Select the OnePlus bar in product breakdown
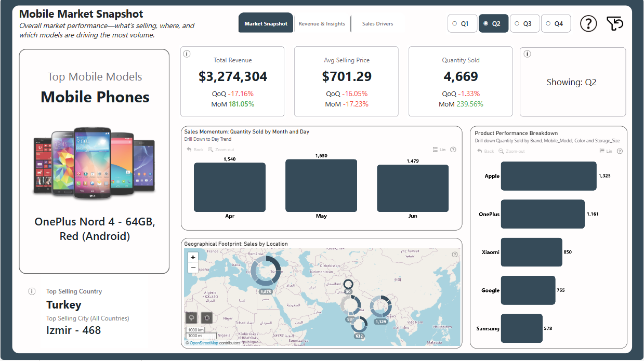This screenshot has width=644, height=361. pyautogui.click(x=543, y=214)
